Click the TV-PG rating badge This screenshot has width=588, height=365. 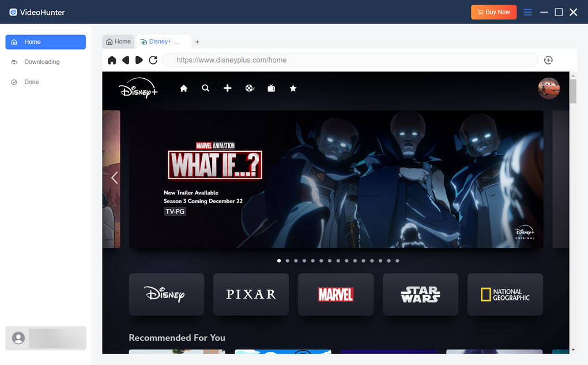point(175,211)
